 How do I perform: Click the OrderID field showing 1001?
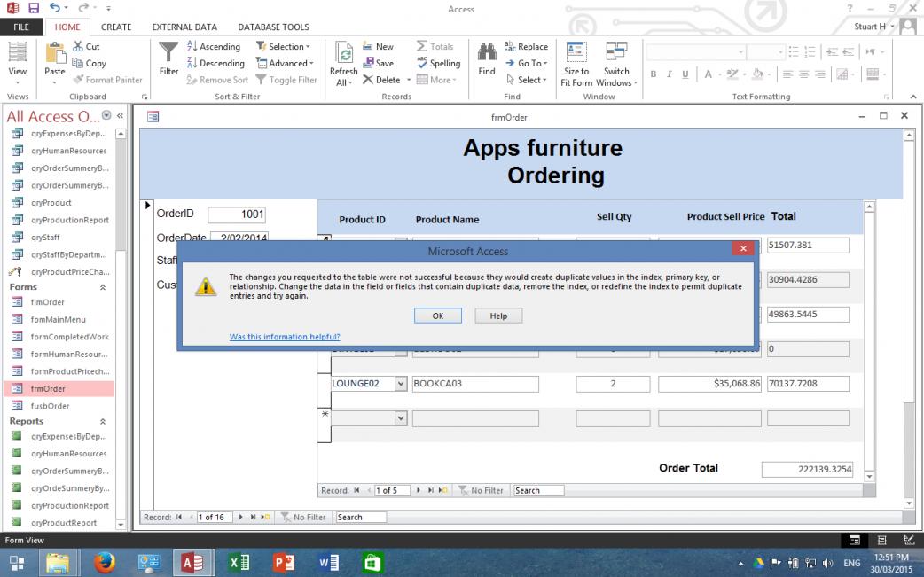tap(236, 214)
